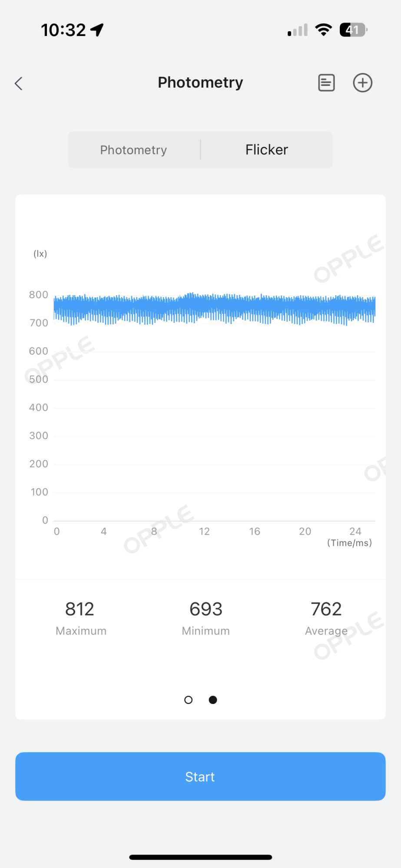401x868 pixels.
Task: Open the records list icon
Action: point(326,83)
